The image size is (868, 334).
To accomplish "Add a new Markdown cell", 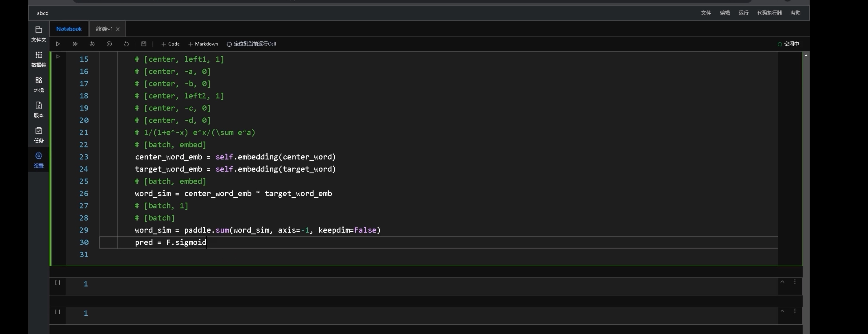I will tap(203, 44).
